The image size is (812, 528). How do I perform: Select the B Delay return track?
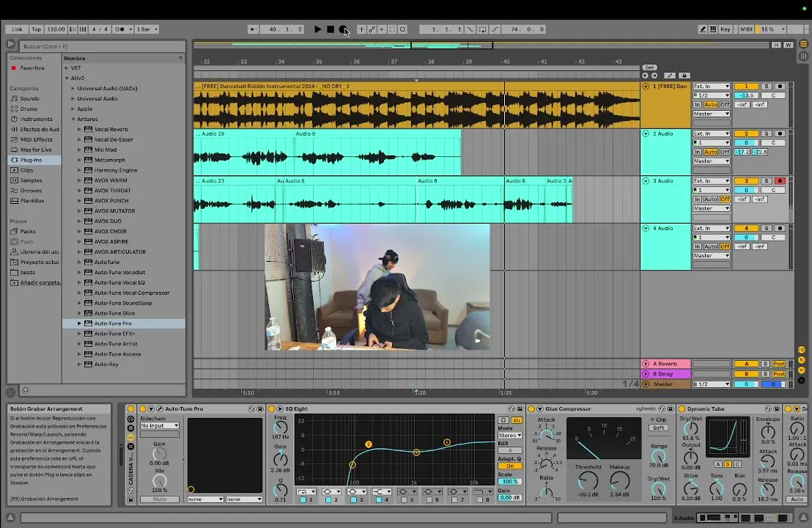coord(665,374)
